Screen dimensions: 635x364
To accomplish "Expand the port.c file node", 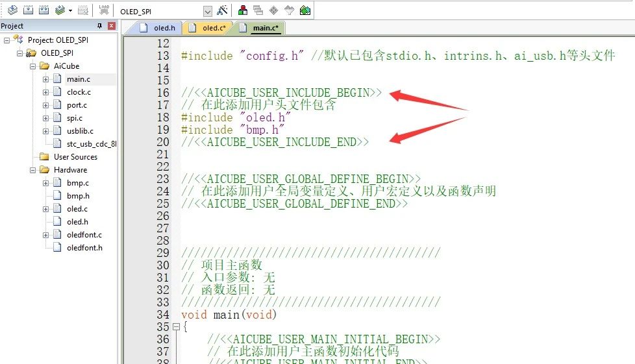I will point(45,105).
